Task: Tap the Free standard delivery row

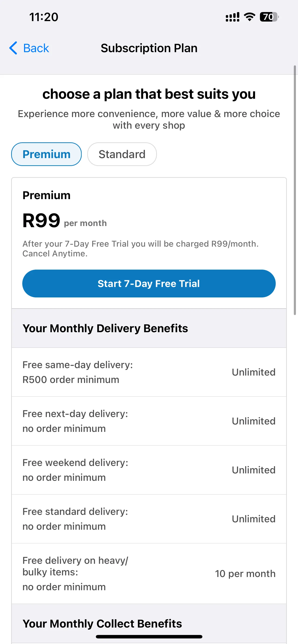Action: (149, 519)
